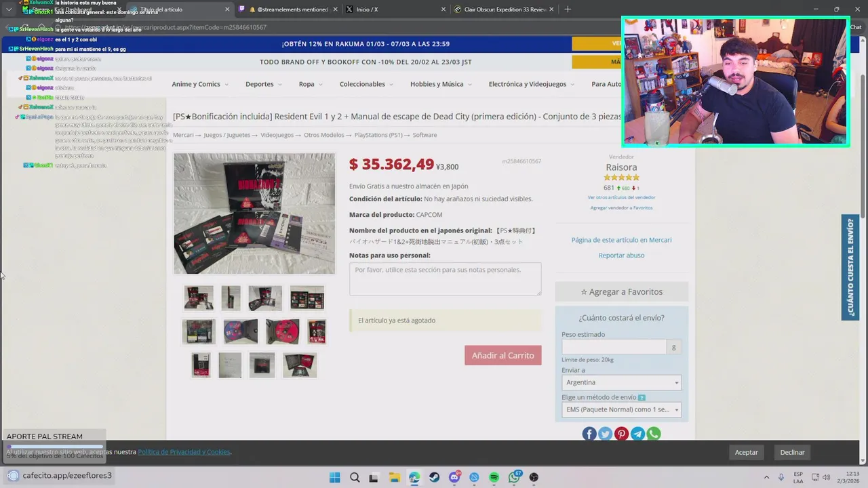Share item via WhatsApp

click(x=654, y=434)
